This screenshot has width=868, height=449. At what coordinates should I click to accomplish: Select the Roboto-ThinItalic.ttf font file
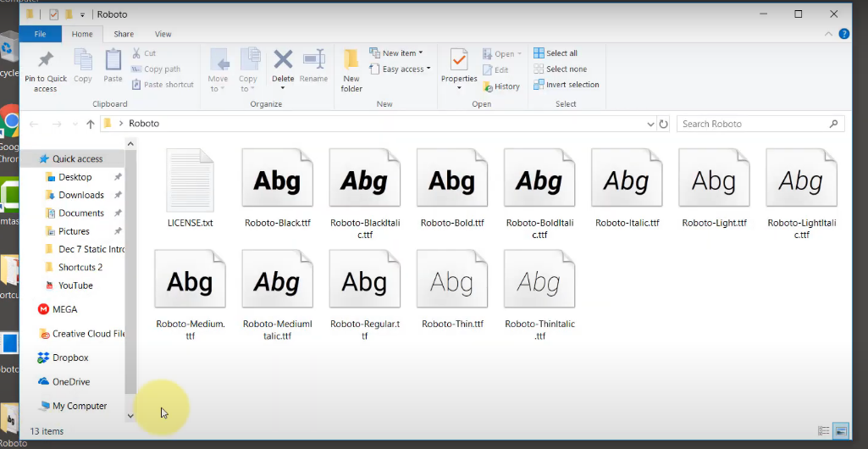[x=539, y=295]
